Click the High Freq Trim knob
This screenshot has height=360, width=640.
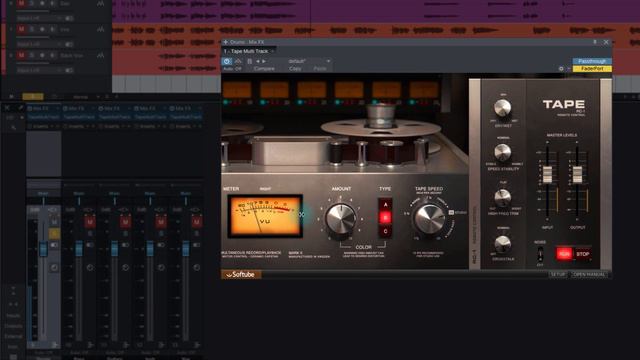click(502, 198)
